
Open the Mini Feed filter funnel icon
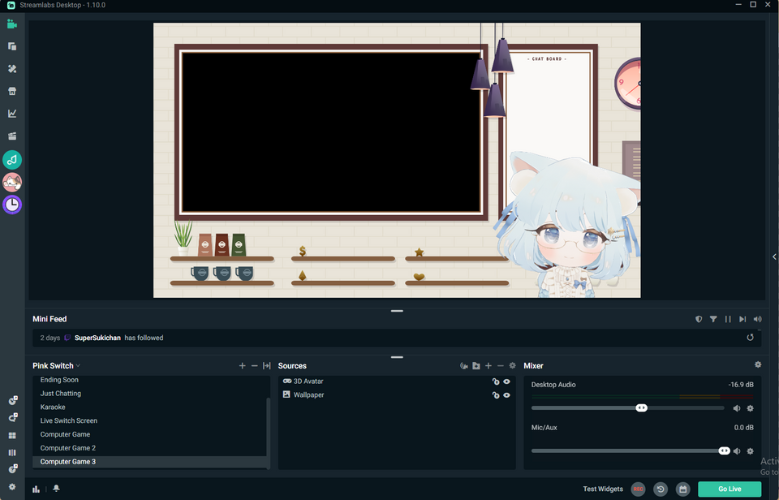tap(713, 319)
